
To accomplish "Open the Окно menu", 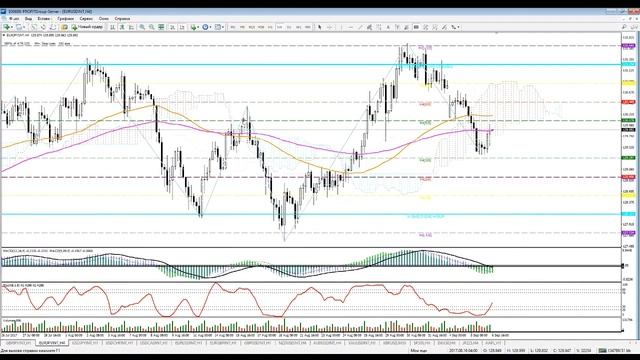I will [x=104, y=19].
